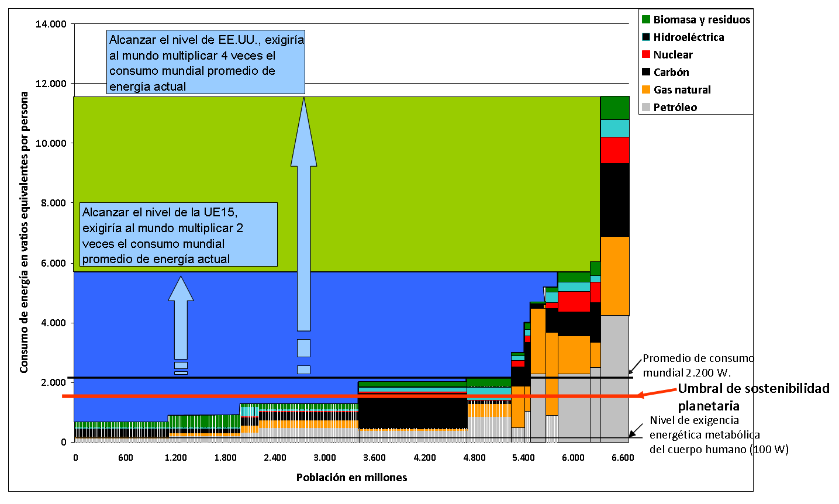
Task: Click the gray Petróleo legend swatch
Action: 646,107
